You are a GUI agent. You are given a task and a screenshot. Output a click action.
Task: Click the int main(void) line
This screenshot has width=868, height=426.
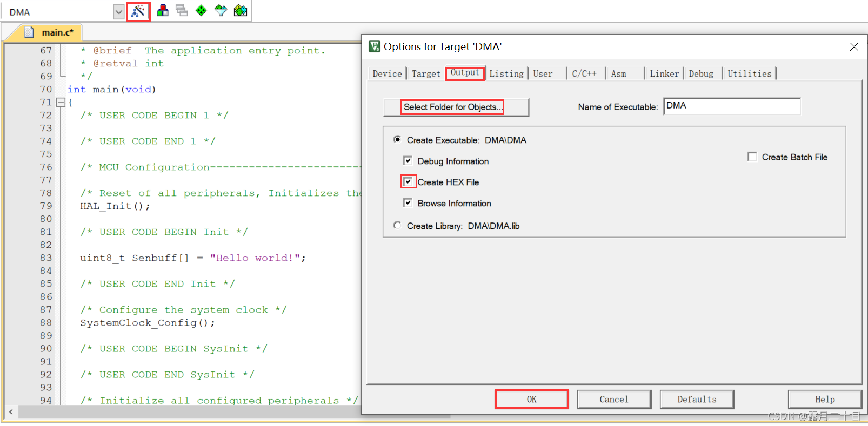point(112,90)
